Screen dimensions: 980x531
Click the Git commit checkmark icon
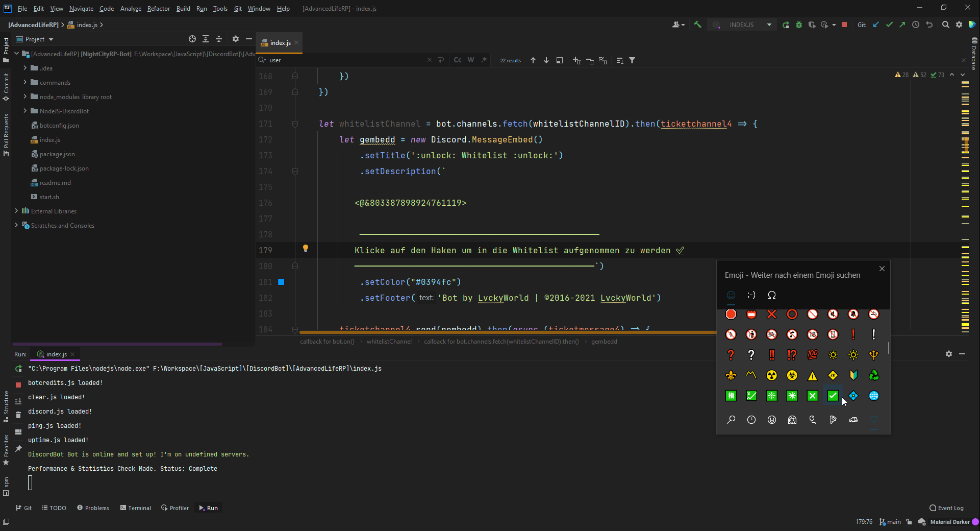click(889, 25)
